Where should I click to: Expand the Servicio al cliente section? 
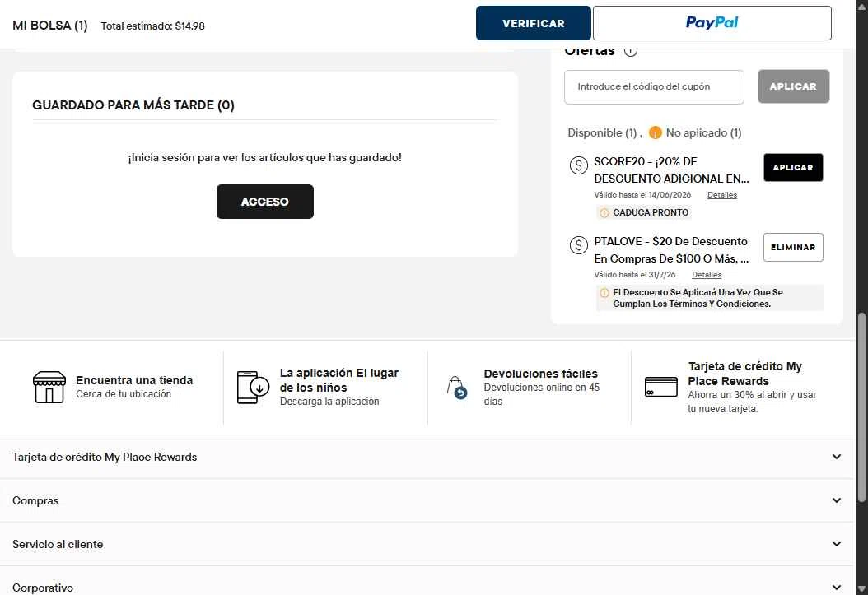pyautogui.click(x=427, y=544)
